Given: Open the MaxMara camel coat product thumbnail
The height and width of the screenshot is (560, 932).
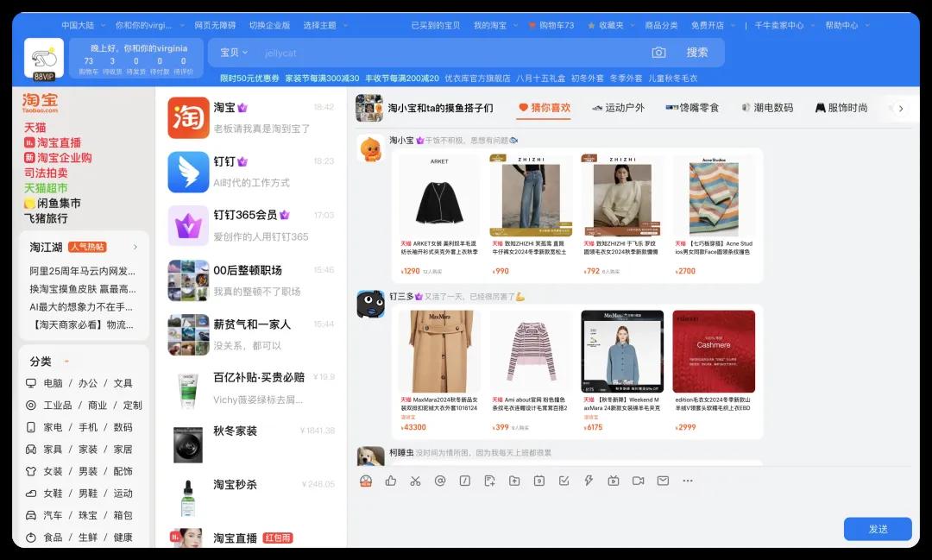Looking at the screenshot, I should pyautogui.click(x=440, y=351).
